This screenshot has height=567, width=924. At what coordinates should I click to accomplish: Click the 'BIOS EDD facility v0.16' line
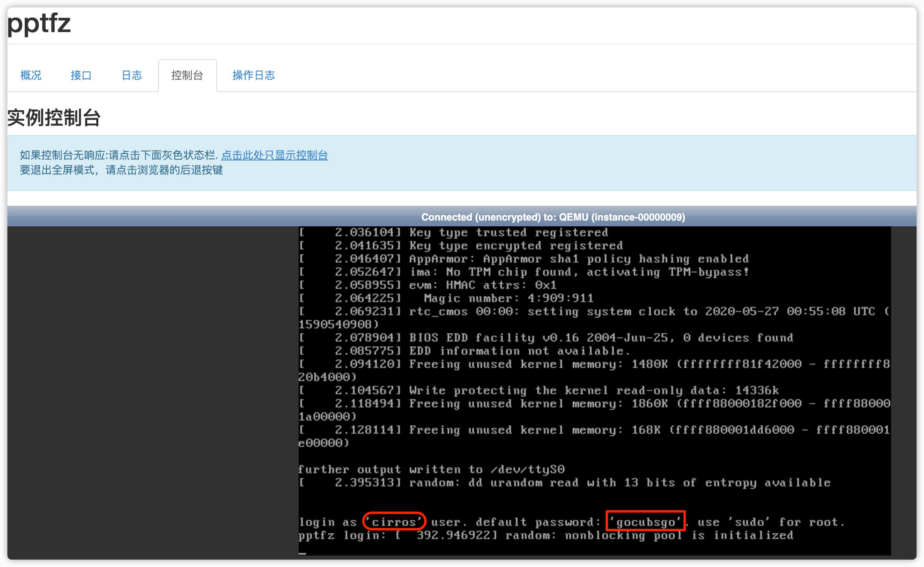(546, 338)
